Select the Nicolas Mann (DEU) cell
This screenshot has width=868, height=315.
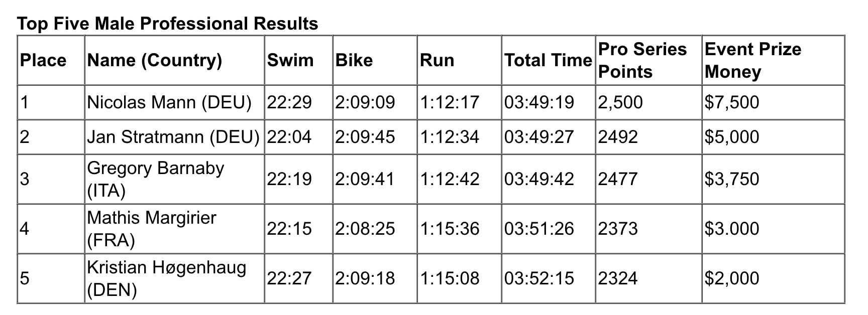click(174, 102)
